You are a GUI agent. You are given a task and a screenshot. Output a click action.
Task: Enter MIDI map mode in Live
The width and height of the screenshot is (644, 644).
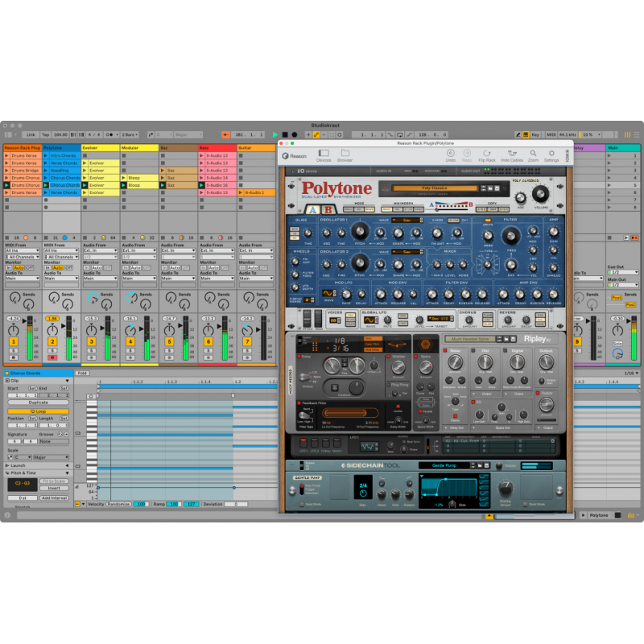(x=551, y=134)
